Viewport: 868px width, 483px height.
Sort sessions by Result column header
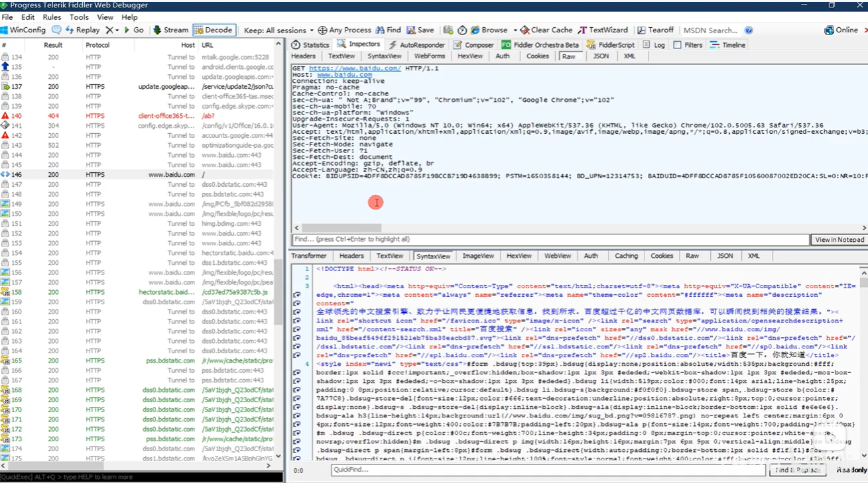53,45
